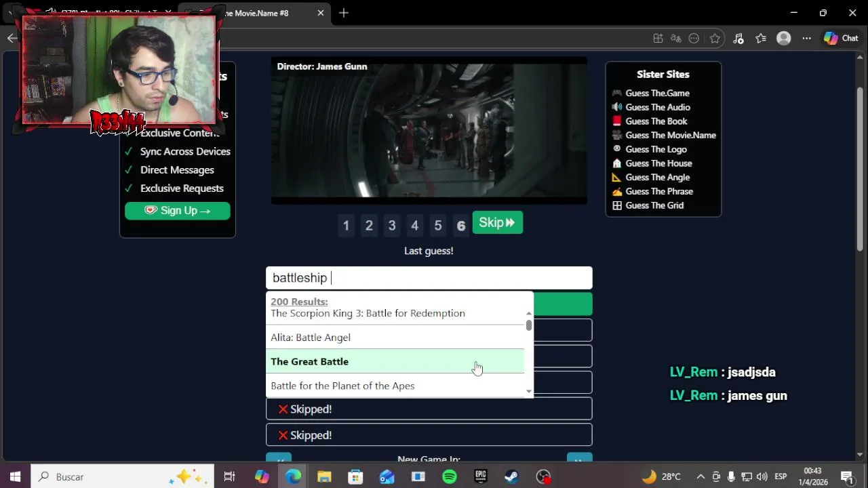Click the results list scroll up arrow
Viewport: 868px width, 488px height.
click(x=529, y=314)
